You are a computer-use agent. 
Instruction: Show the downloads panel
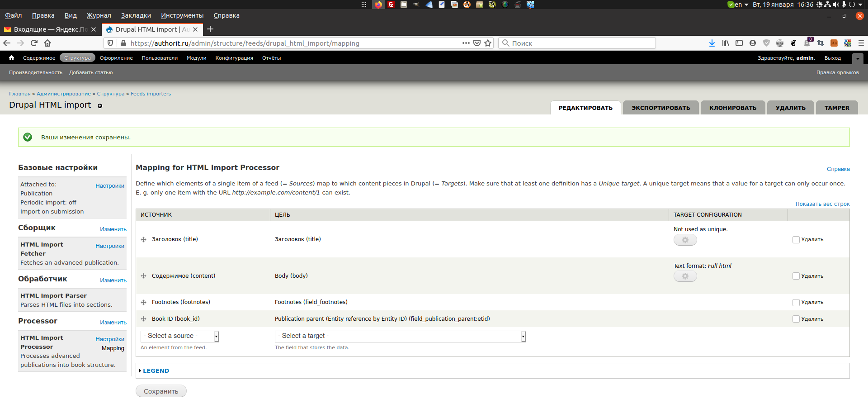tap(712, 43)
